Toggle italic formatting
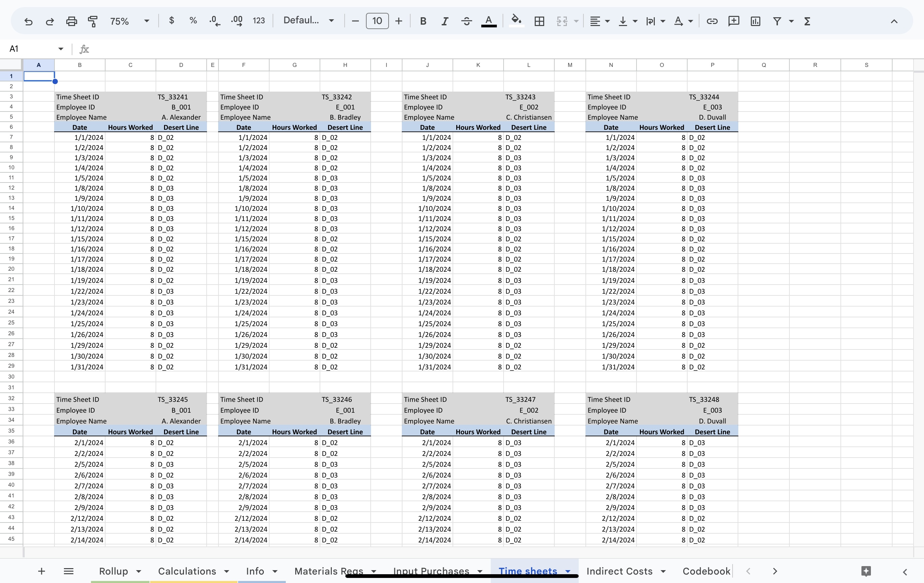Image resolution: width=924 pixels, height=583 pixels. pyautogui.click(x=444, y=21)
